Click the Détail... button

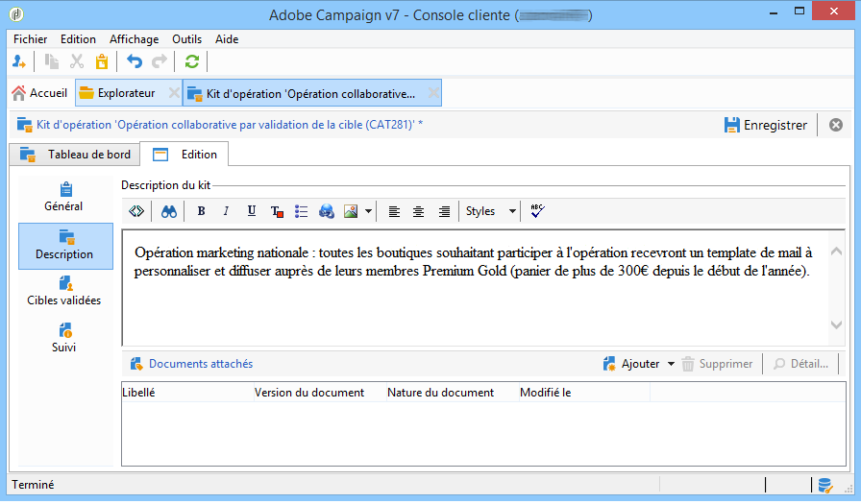tap(800, 364)
